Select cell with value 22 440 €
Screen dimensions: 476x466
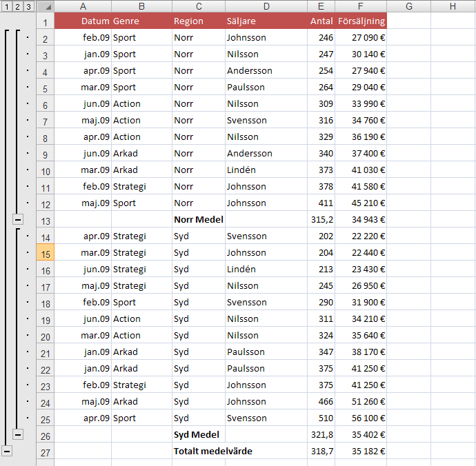point(361,252)
